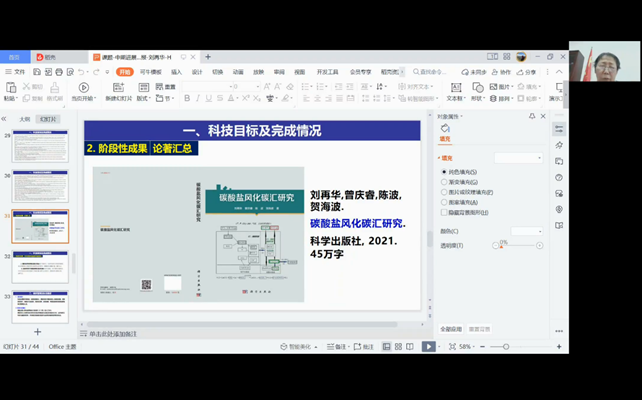Enable Hide background graphics (隐藏背景图形) checkbox
642x400 pixels.
(444, 212)
